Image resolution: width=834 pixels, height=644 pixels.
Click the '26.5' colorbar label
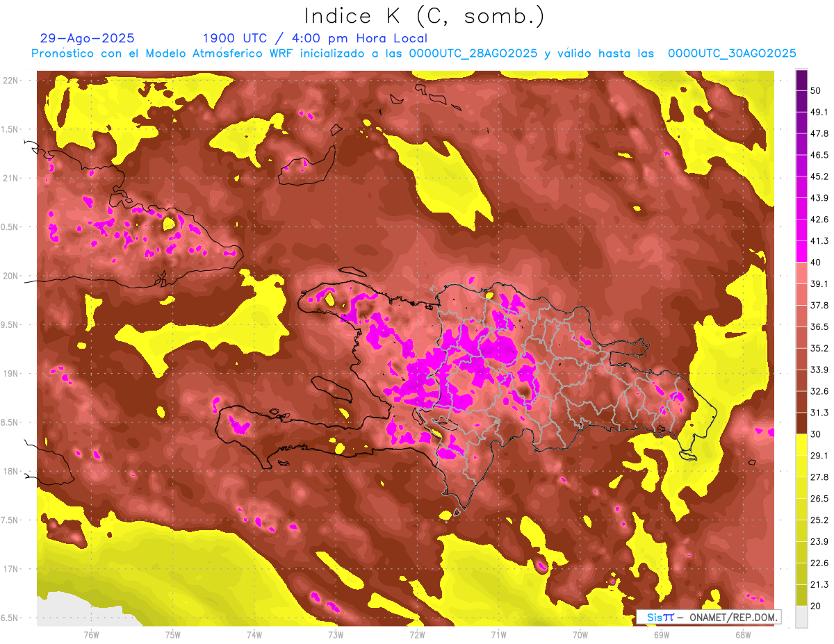(x=819, y=499)
